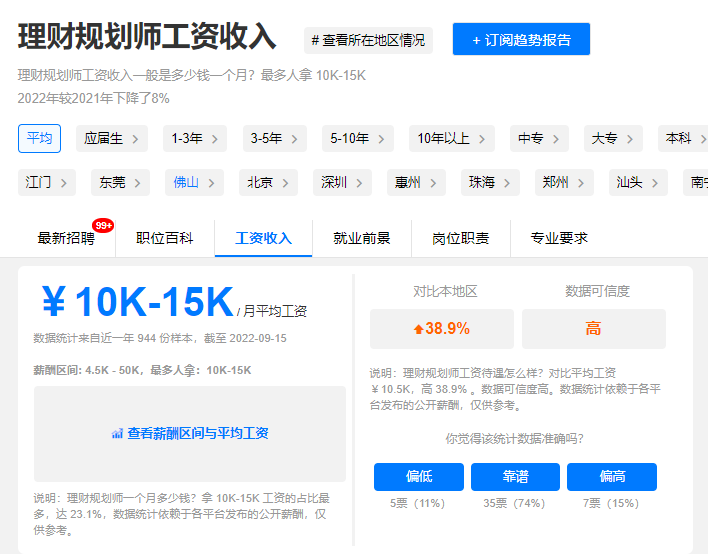Click the 订阅趋势报告 button
This screenshot has width=708, height=554.
(521, 40)
